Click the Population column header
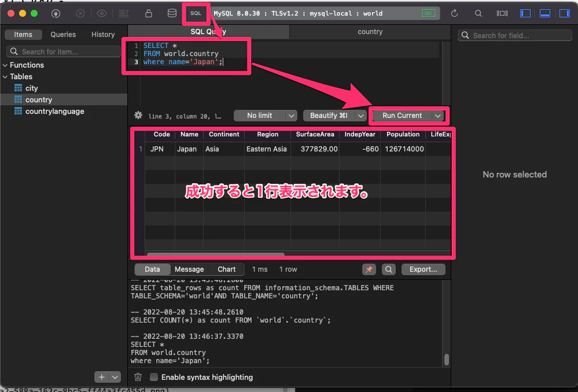Viewport: 578px width, 392px height. pyautogui.click(x=403, y=135)
